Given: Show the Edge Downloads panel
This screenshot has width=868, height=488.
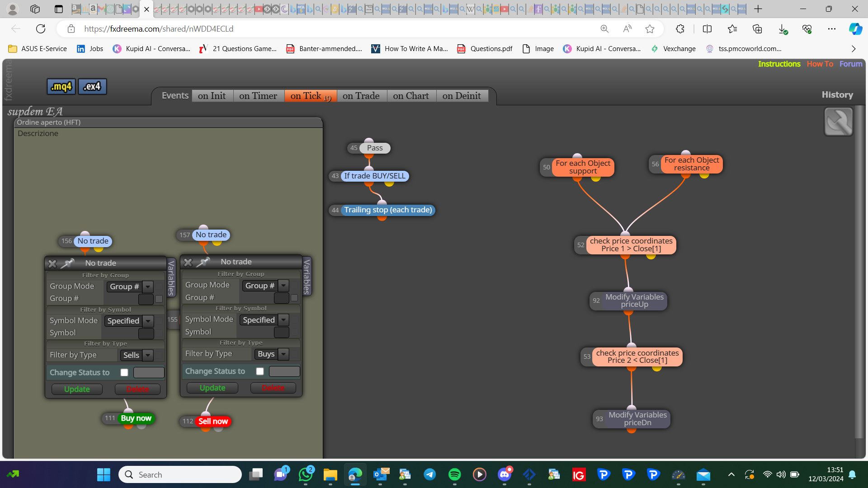Looking at the screenshot, I should click(x=783, y=29).
